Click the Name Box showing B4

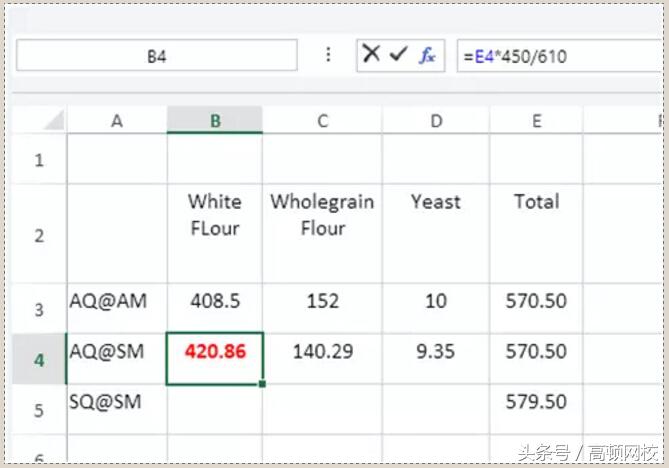(156, 56)
